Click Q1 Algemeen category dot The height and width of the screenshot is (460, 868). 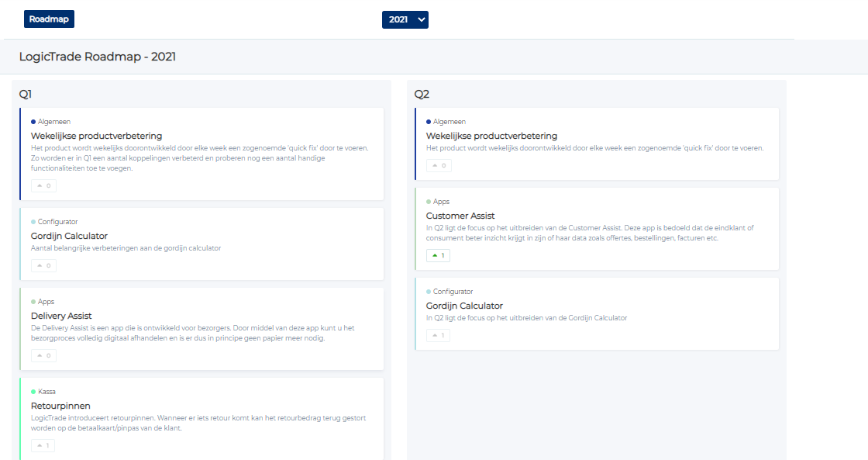[x=33, y=122]
